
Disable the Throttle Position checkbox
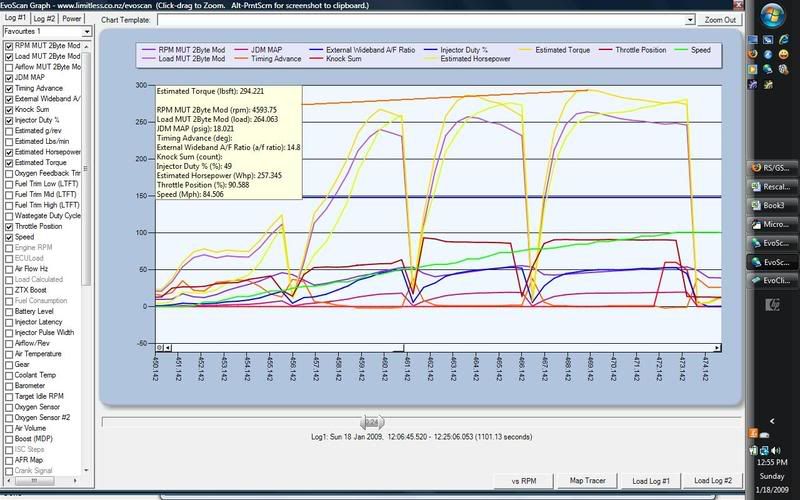click(7, 226)
